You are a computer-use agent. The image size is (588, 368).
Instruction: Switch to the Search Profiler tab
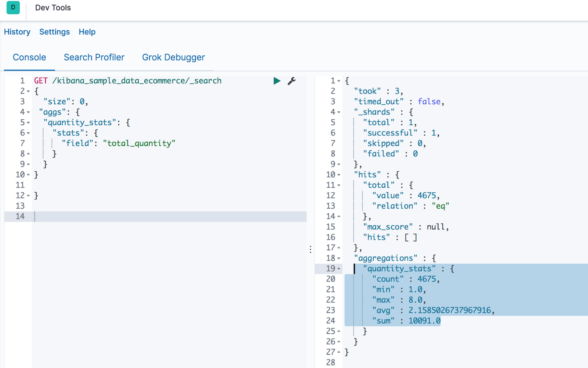(94, 57)
